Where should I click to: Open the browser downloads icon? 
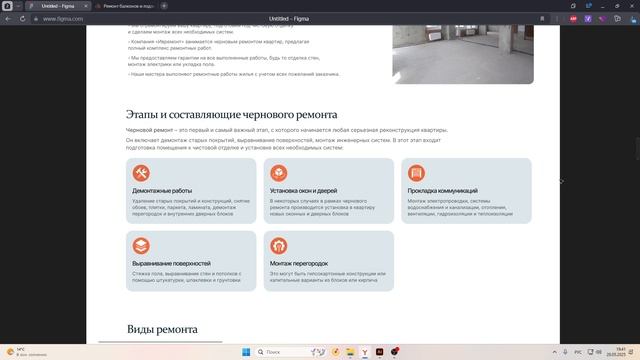click(633, 19)
